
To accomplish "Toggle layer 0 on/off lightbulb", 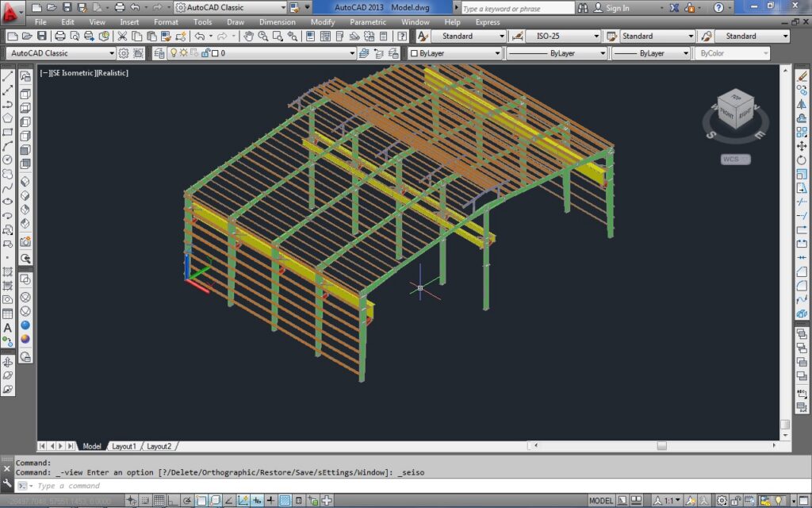I will click(174, 53).
